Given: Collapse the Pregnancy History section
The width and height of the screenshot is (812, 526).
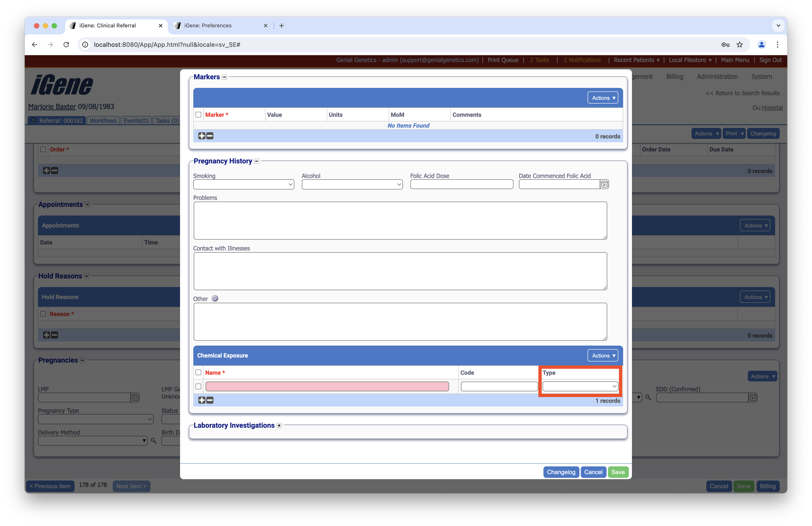Looking at the screenshot, I should pyautogui.click(x=257, y=161).
